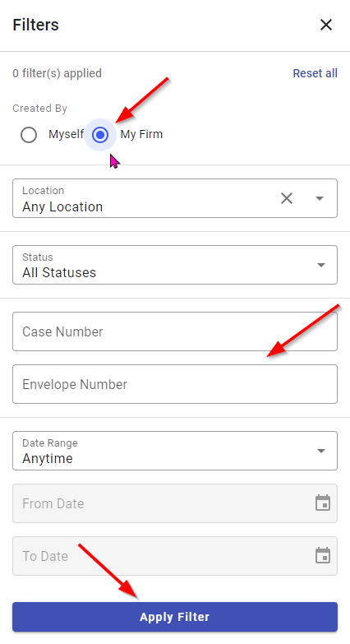Close the Filters panel

(326, 25)
